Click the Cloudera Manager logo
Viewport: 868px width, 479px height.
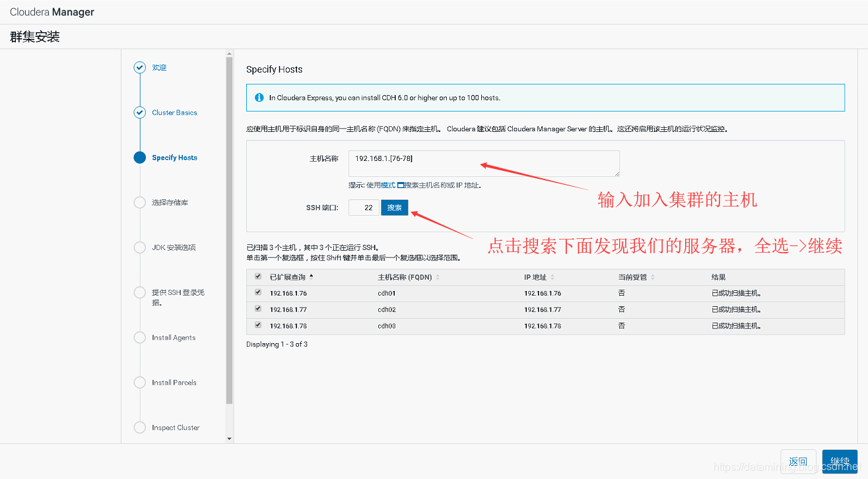[52, 12]
